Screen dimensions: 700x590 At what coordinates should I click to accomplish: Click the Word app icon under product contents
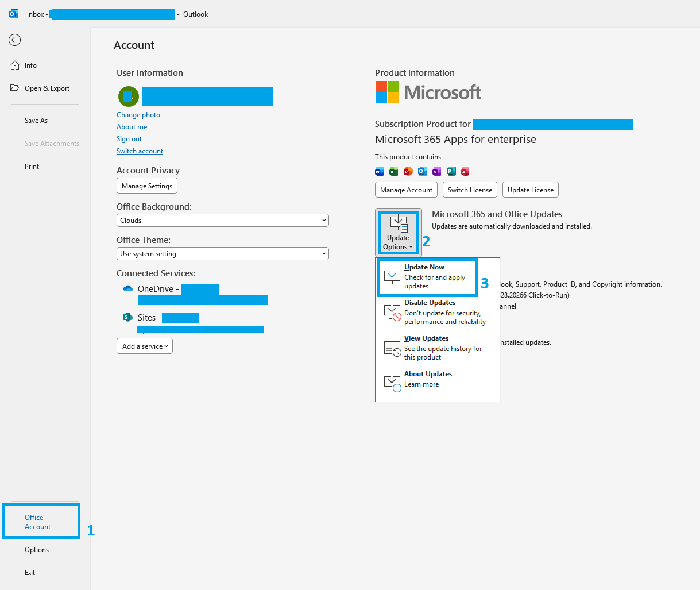point(379,171)
